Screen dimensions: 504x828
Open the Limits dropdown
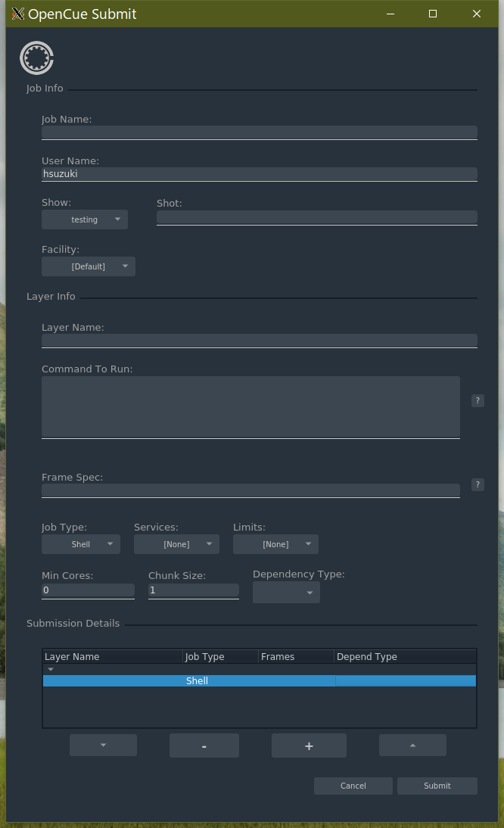tap(275, 544)
